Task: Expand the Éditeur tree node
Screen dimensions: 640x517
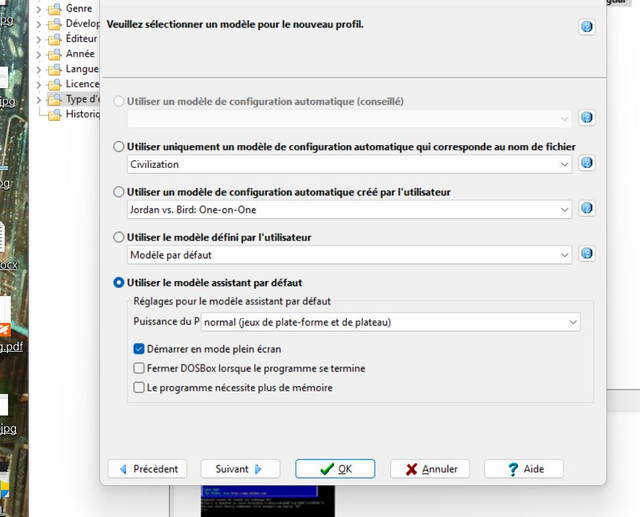Action: 38,39
